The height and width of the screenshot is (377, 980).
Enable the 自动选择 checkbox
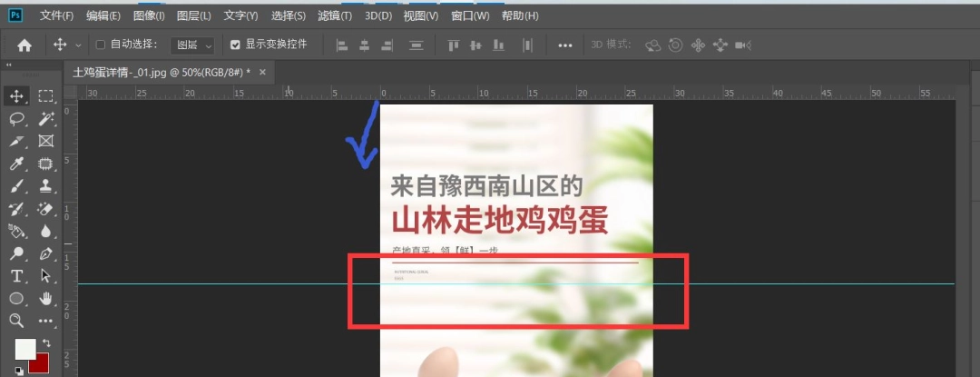100,45
